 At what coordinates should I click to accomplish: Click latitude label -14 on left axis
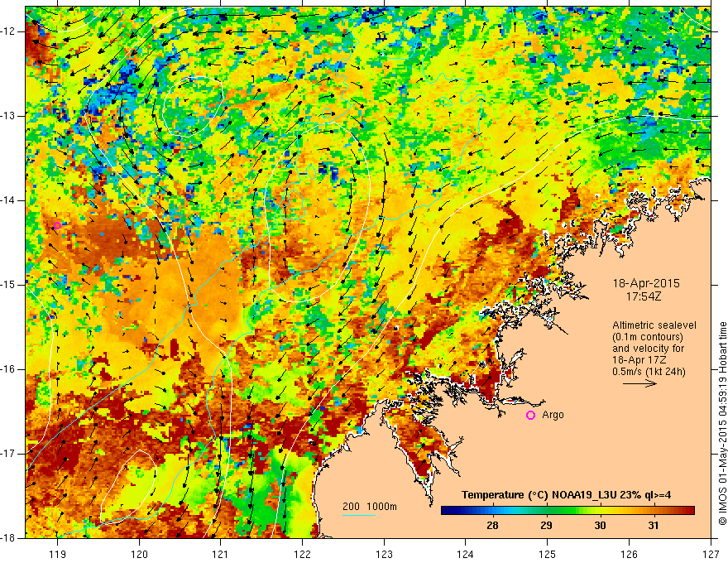click(9, 200)
